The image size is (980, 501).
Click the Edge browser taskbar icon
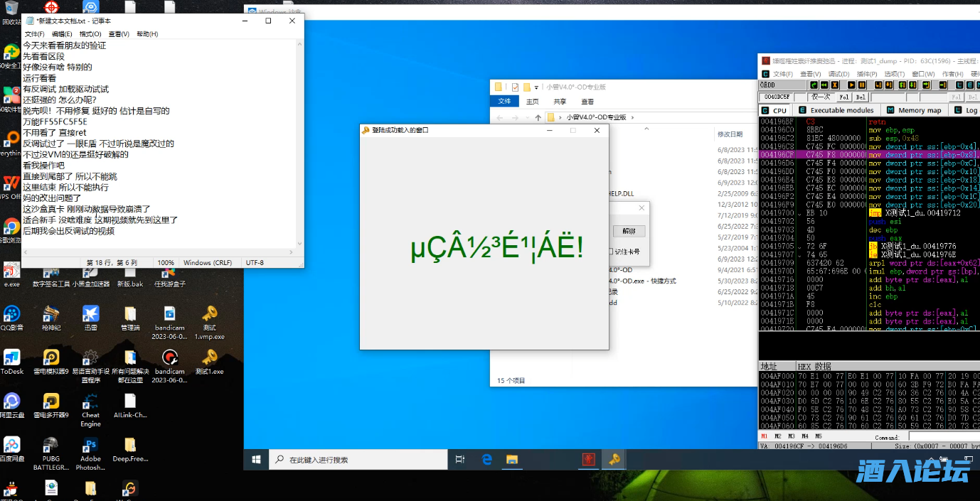(x=487, y=460)
